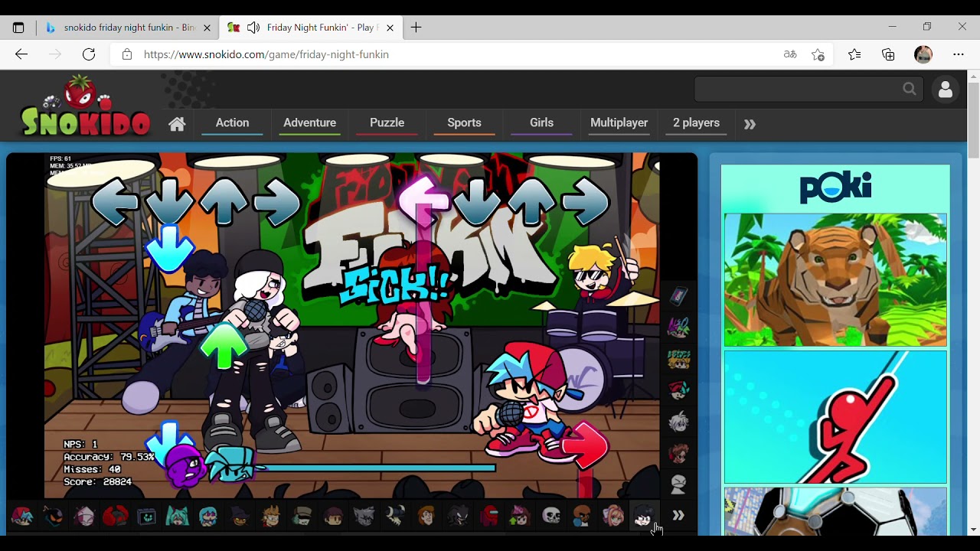
Task: Refresh the current page
Action: tap(89, 54)
